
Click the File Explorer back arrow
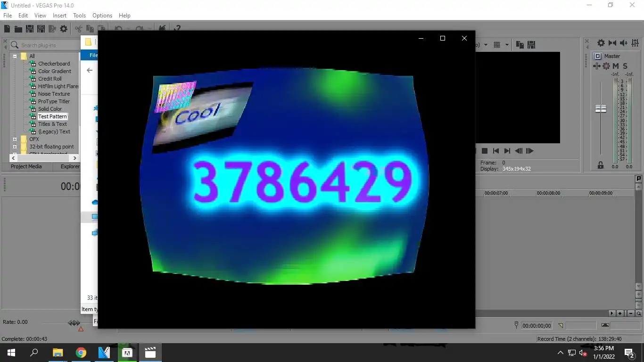click(x=90, y=70)
